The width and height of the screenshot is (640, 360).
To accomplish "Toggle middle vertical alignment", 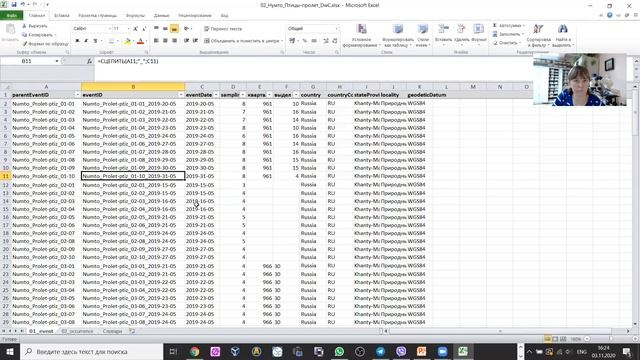I will (x=165, y=29).
